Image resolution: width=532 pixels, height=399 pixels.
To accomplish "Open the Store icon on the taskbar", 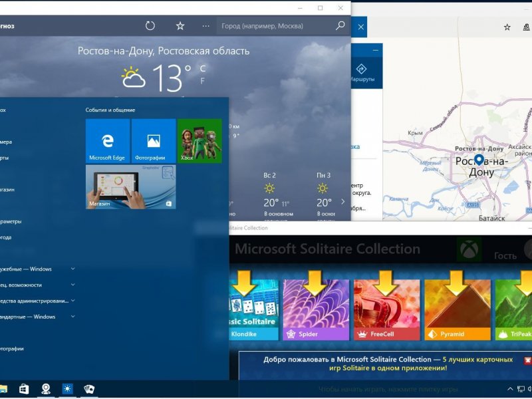I will 24,389.
